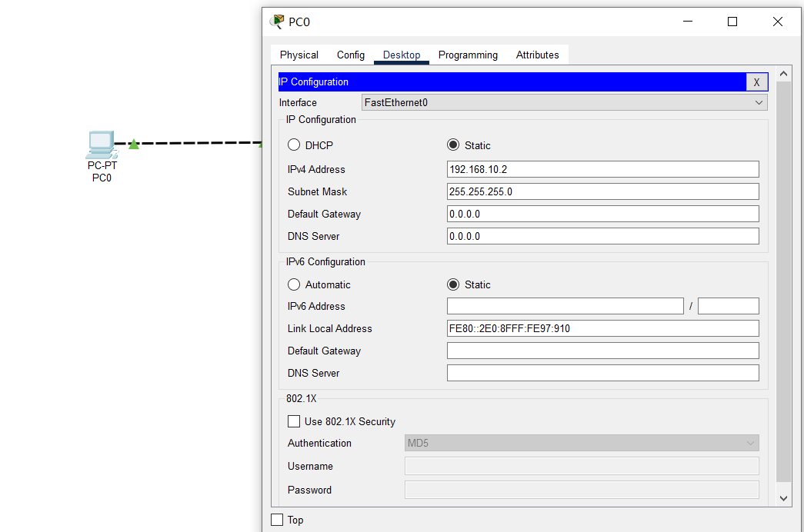This screenshot has width=804, height=532.
Task: Select the PC-PT device icon in the workspace
Action: click(x=102, y=145)
